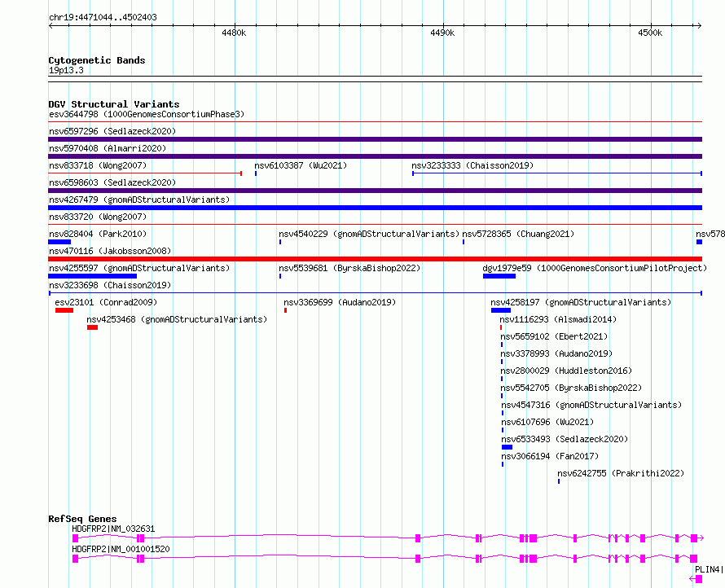Click the blue nsv4267479 variant bar
This screenshot has width=725, height=588.
375,208
